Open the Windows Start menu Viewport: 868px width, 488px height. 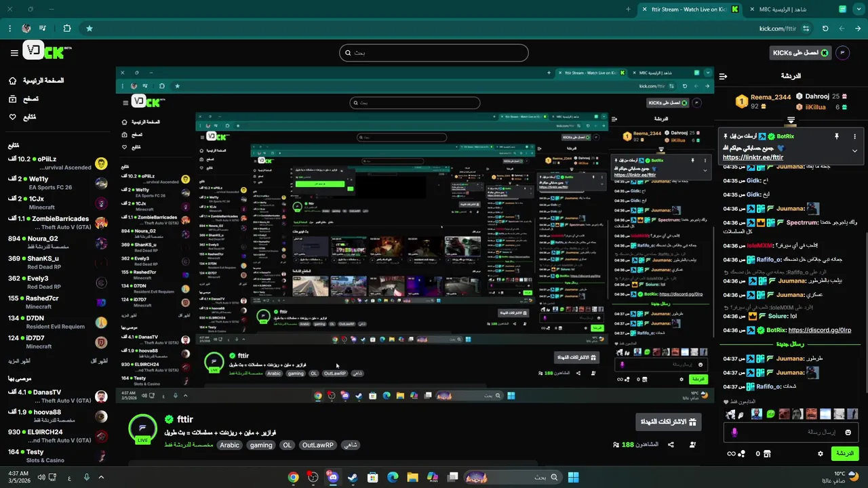[573, 477]
